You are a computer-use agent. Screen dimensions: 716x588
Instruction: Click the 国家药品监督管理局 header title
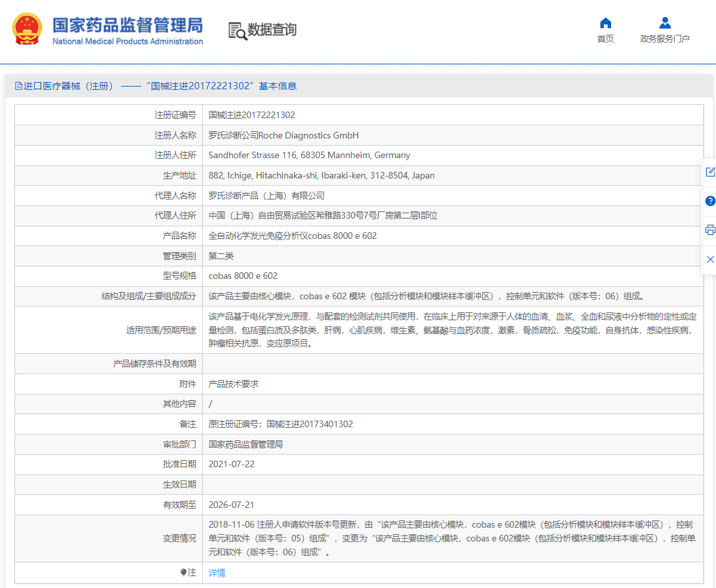(128, 25)
